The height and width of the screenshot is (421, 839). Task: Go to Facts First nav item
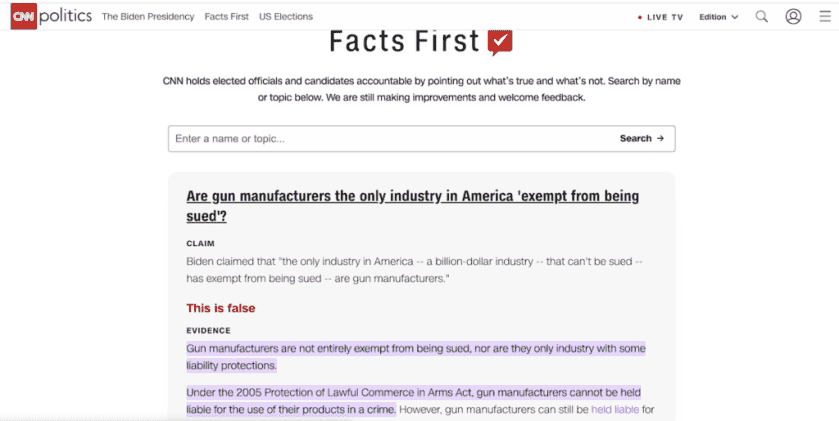click(x=226, y=17)
